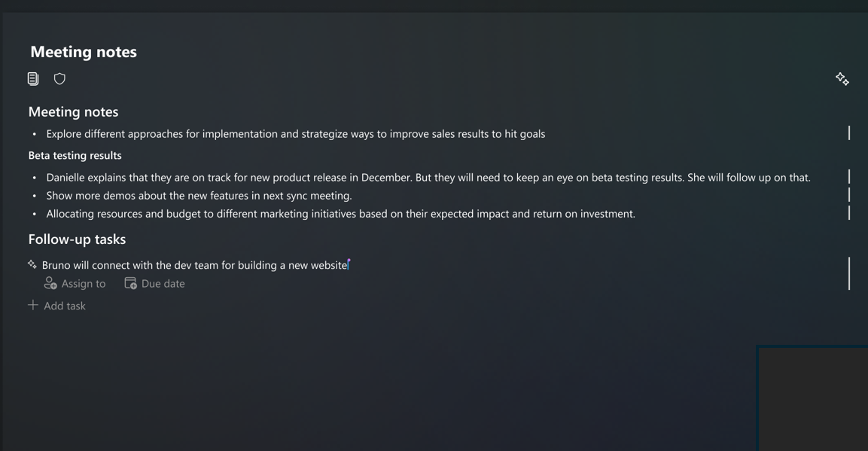This screenshot has width=868, height=451.
Task: Click the "Show more demos" bullet line
Action: [x=199, y=196]
